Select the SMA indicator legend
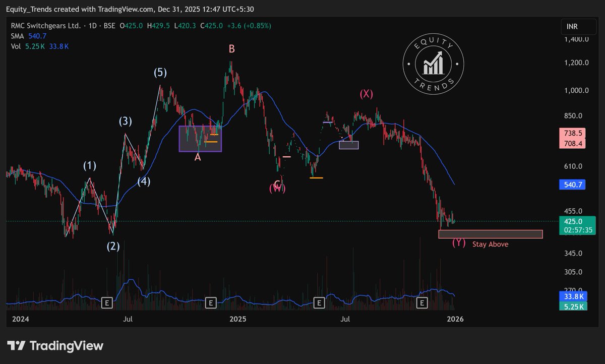605x364 pixels. (x=18, y=36)
